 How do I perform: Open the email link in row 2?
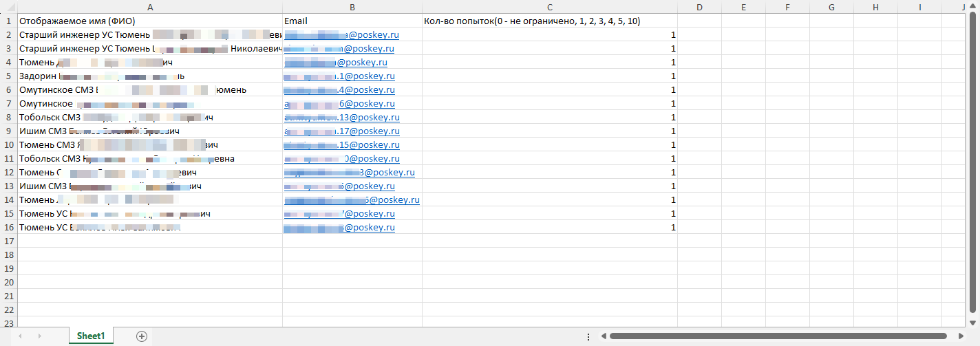(x=372, y=34)
